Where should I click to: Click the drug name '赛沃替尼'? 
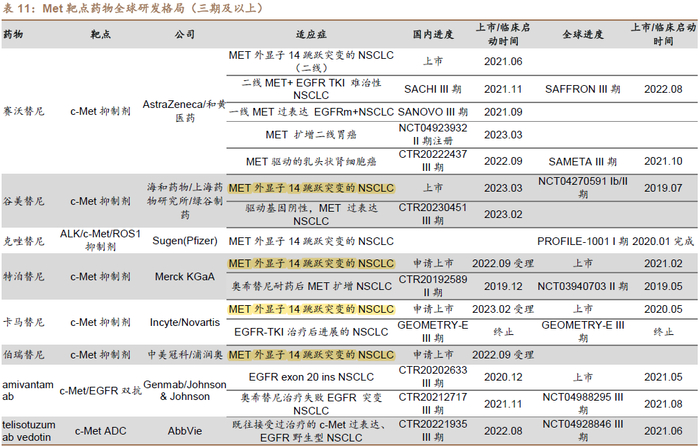24,111
